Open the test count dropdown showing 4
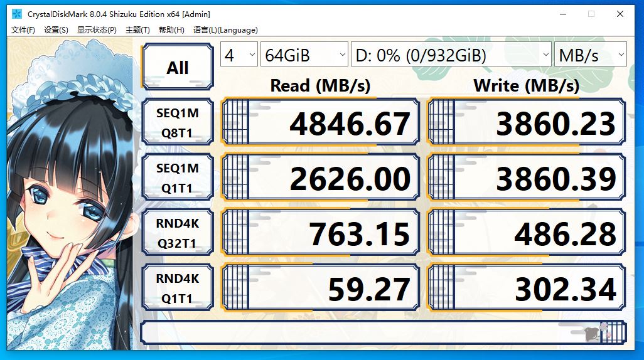The image size is (644, 360). 239,54
